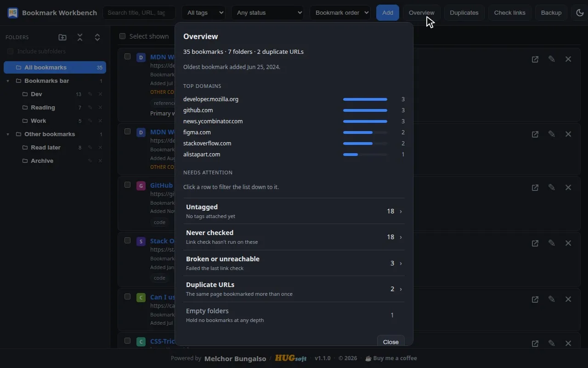588x368 pixels.
Task: Click the S favicon of the Stack O bookmark
Action: [x=141, y=241]
